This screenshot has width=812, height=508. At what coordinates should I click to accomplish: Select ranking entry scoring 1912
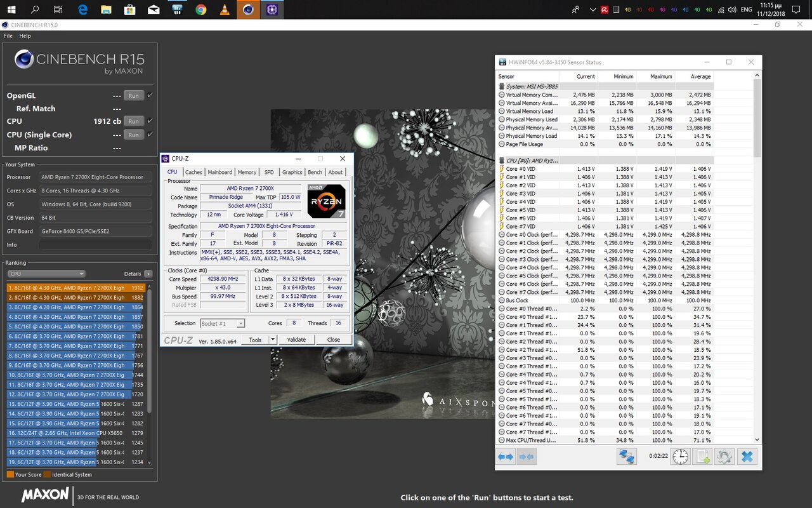pos(75,288)
